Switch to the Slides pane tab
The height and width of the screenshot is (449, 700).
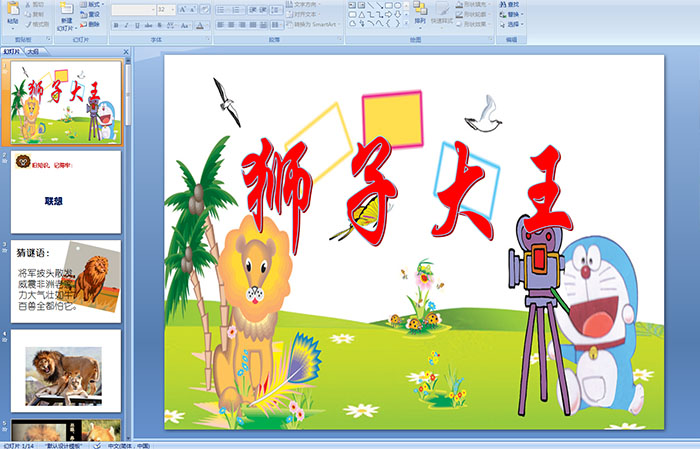tap(12, 51)
